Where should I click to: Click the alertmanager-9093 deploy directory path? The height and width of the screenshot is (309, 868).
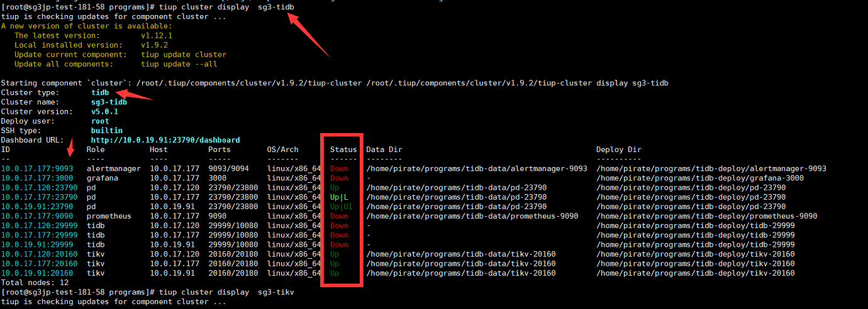click(x=711, y=168)
